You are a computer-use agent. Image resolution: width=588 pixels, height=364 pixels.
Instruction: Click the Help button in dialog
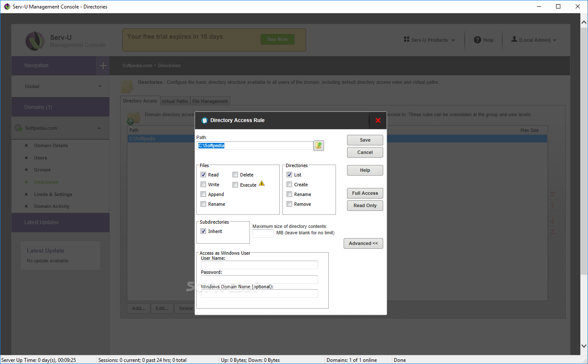point(365,170)
